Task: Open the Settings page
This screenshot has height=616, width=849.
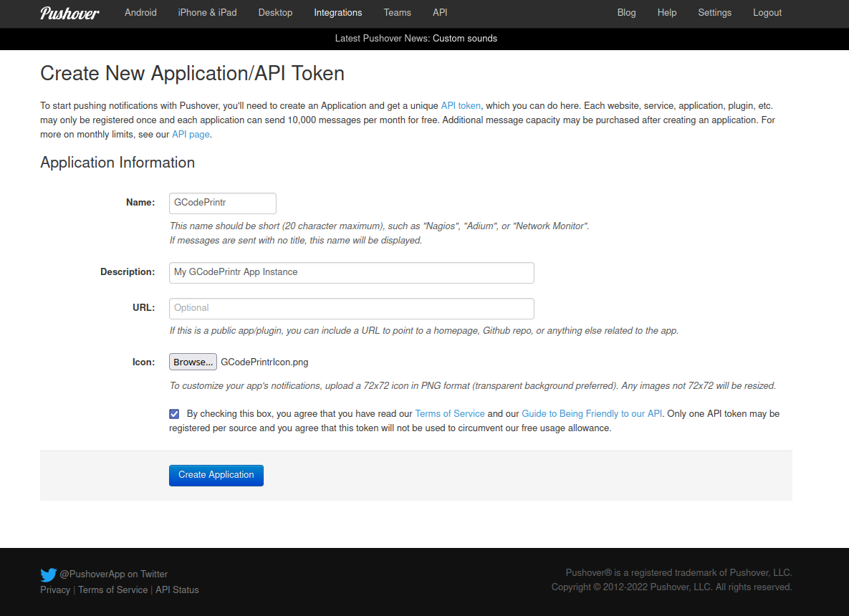Action: click(714, 13)
